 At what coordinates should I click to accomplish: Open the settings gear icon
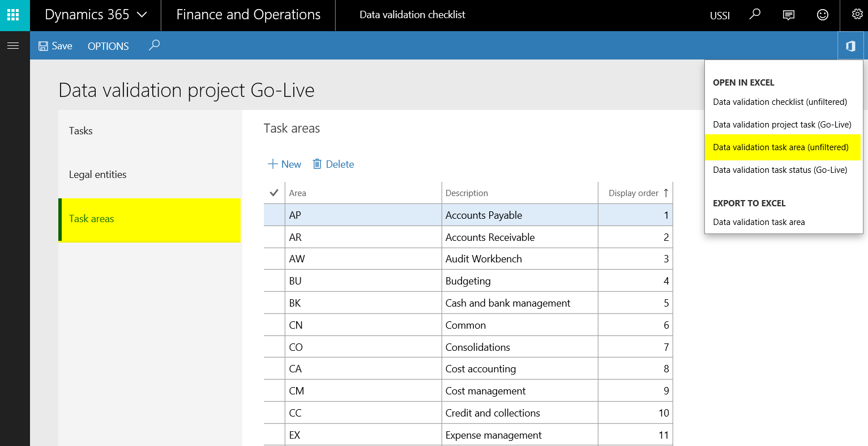[857, 15]
